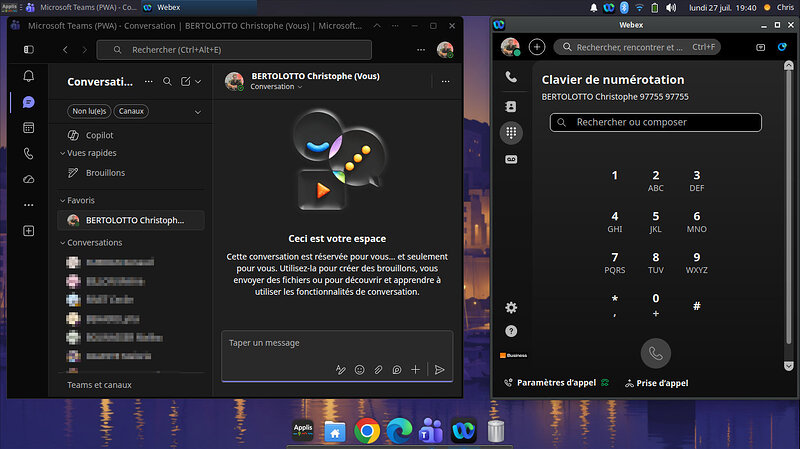Dial digit 5 JKL key

pyautogui.click(x=656, y=222)
